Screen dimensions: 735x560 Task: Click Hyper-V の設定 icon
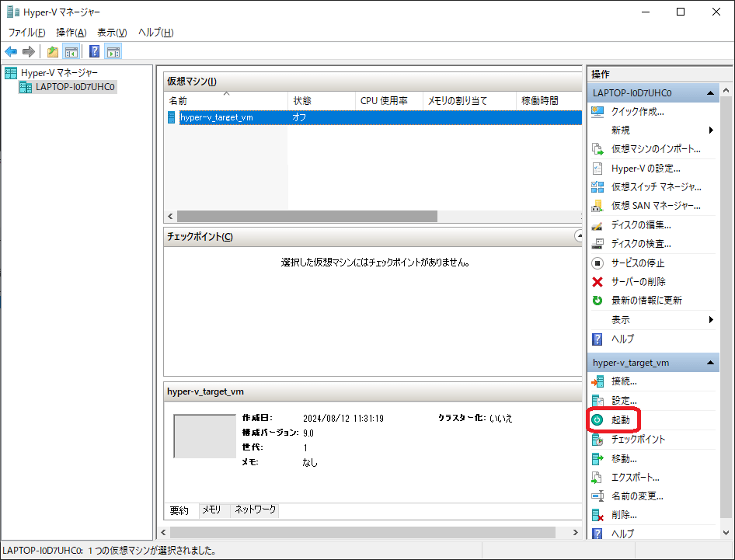(597, 169)
